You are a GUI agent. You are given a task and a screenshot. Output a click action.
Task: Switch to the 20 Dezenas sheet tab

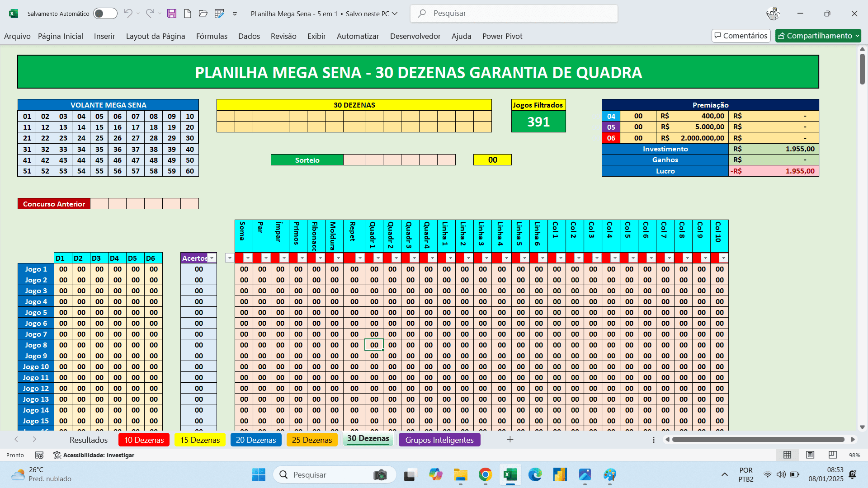[256, 440]
